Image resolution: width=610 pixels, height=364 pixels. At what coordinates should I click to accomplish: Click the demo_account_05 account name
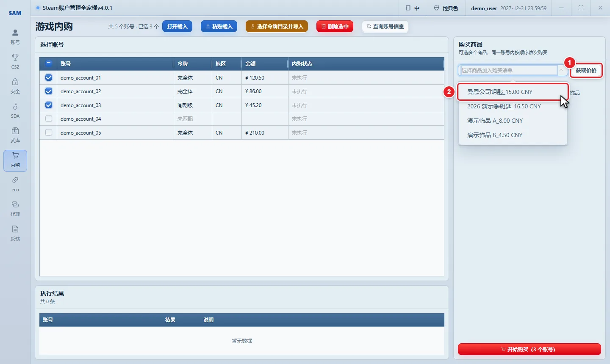point(80,133)
